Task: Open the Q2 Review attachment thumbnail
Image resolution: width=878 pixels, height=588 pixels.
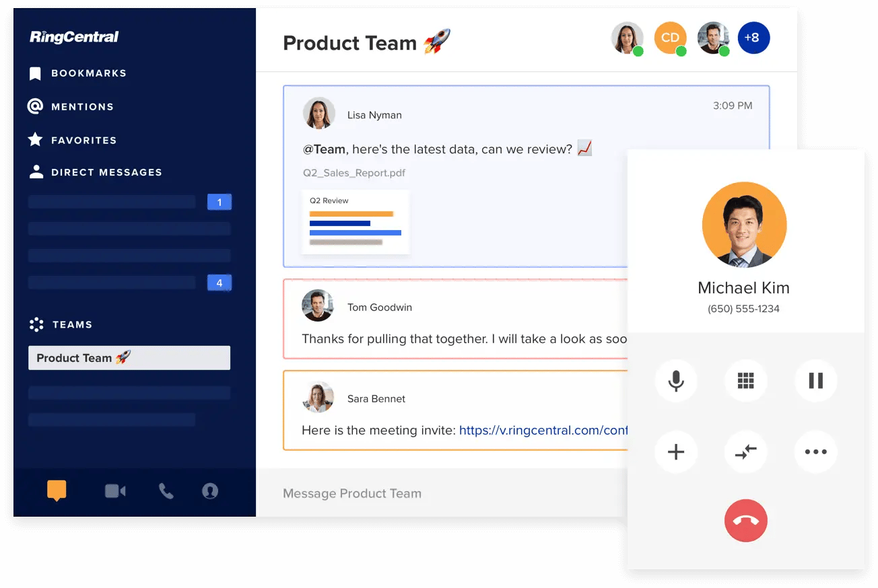Action: click(x=356, y=222)
